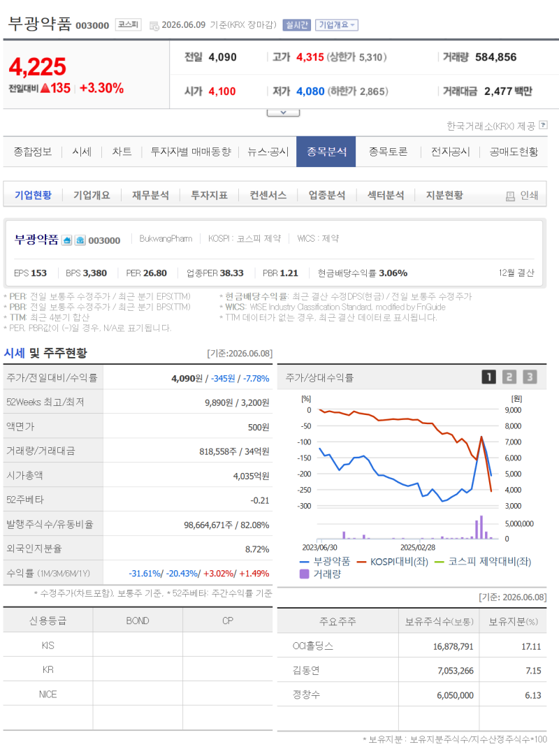Select the 컨센서스 sub-tab
This screenshot has height=756, width=559.
[x=268, y=195]
